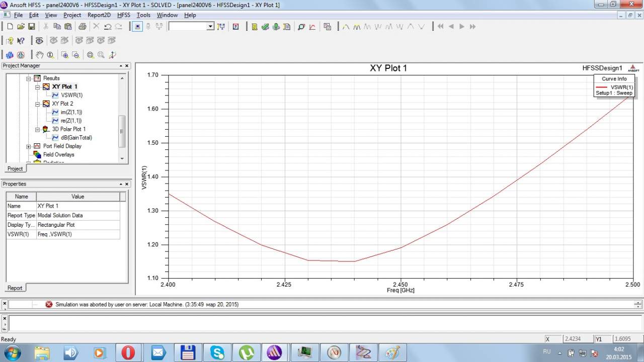Collapse the Results tree node
Viewport: 644px width, 362px height.
point(29,78)
